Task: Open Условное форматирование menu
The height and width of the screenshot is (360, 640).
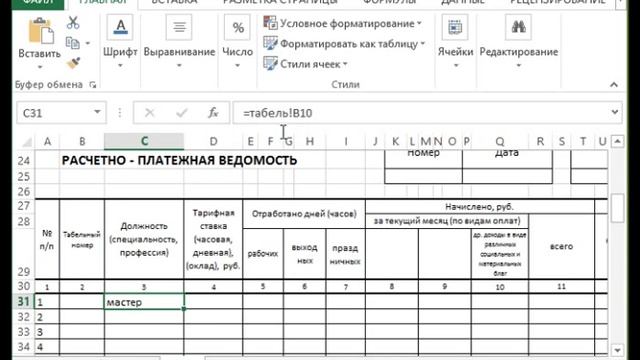Action: coord(342,23)
